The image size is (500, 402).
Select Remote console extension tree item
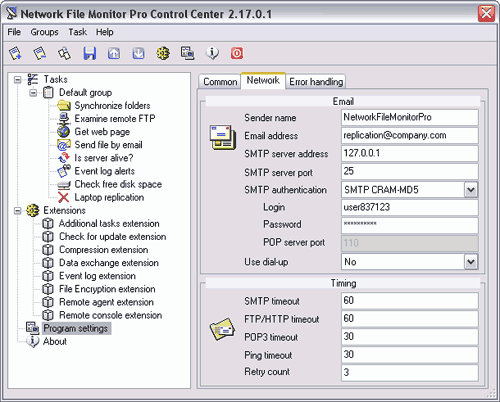(111, 315)
